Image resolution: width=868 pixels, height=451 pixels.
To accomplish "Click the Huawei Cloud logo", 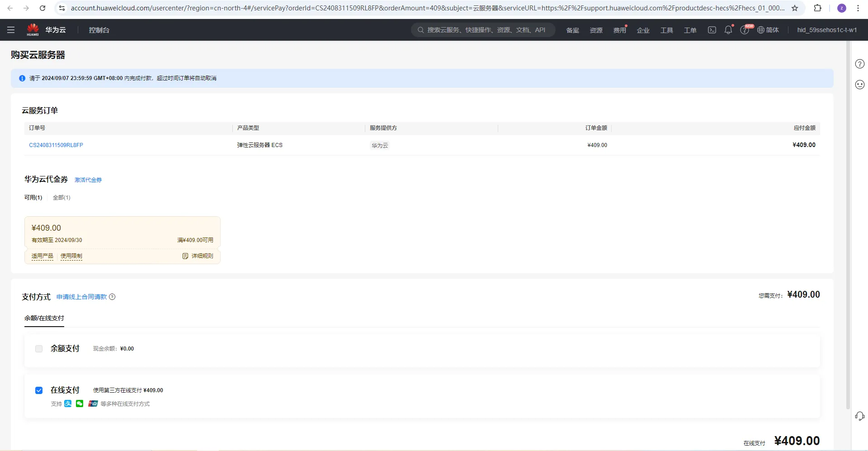I will [33, 30].
